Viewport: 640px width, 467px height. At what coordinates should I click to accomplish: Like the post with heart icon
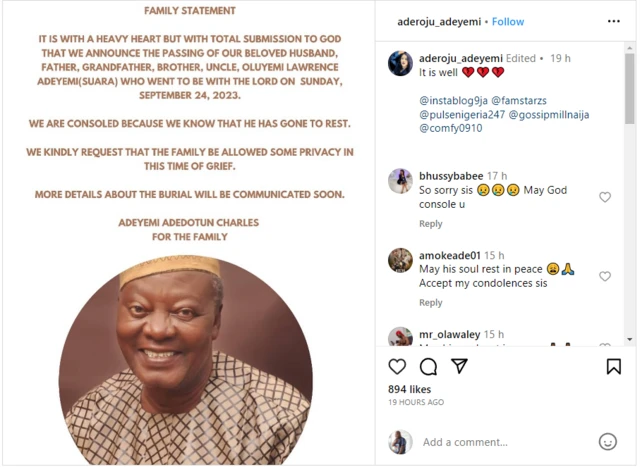(397, 366)
